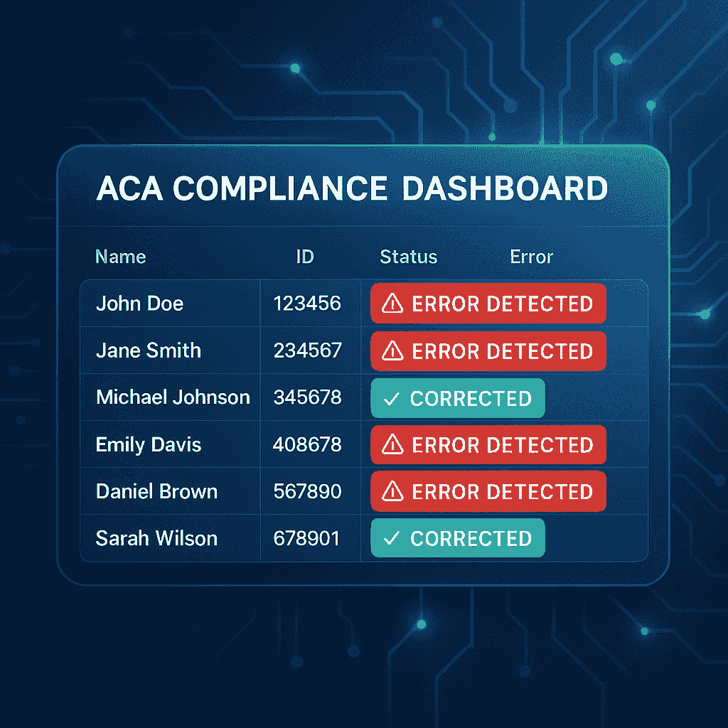Click the Name column header
Viewport: 728px width, 728px height.
(x=120, y=257)
